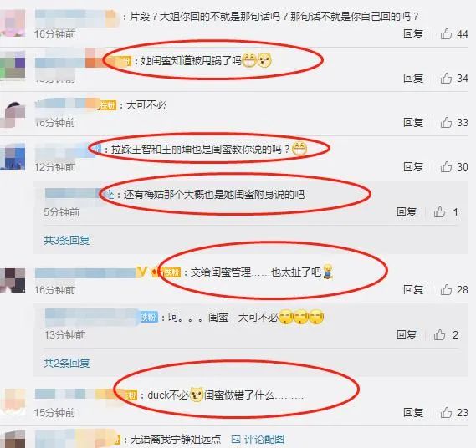Click the yellow V verified badge

coord(141,272)
